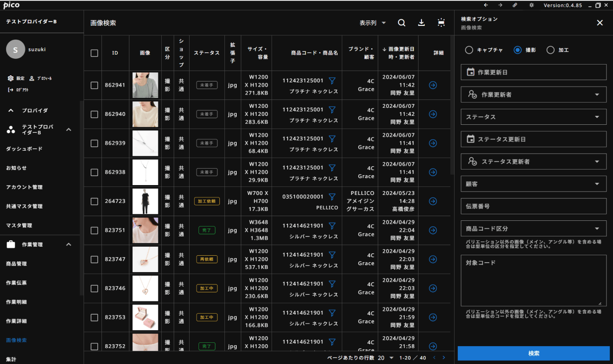613x364 pixels.
Task: Close the 検索オプション panel
Action: point(600,23)
